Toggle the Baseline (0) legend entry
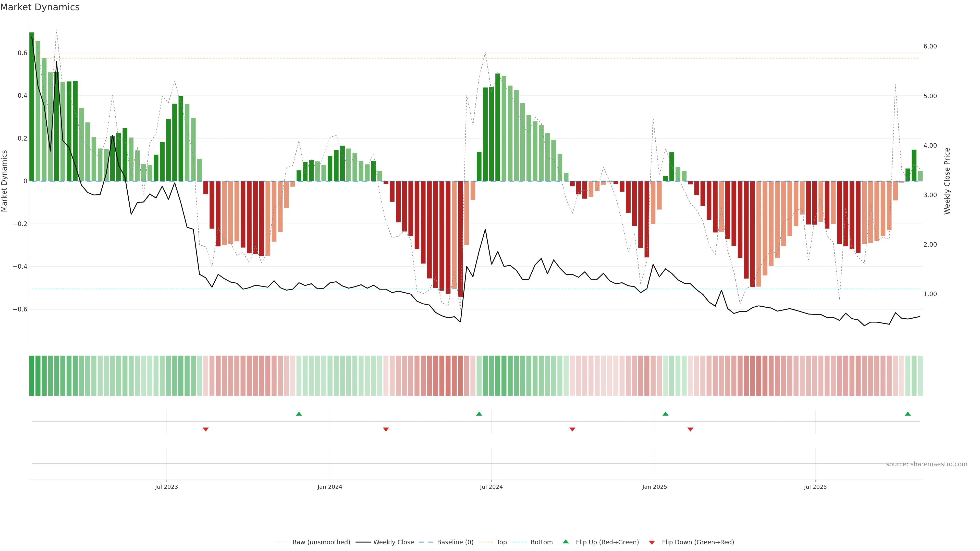 (455, 542)
